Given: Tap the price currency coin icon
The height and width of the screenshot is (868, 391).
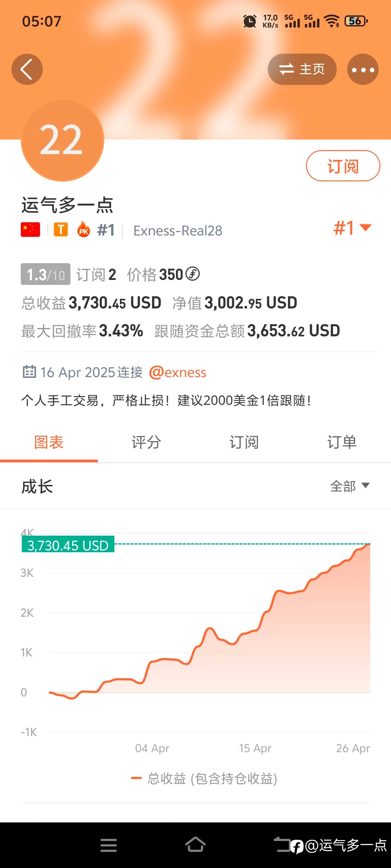Looking at the screenshot, I should [x=193, y=274].
